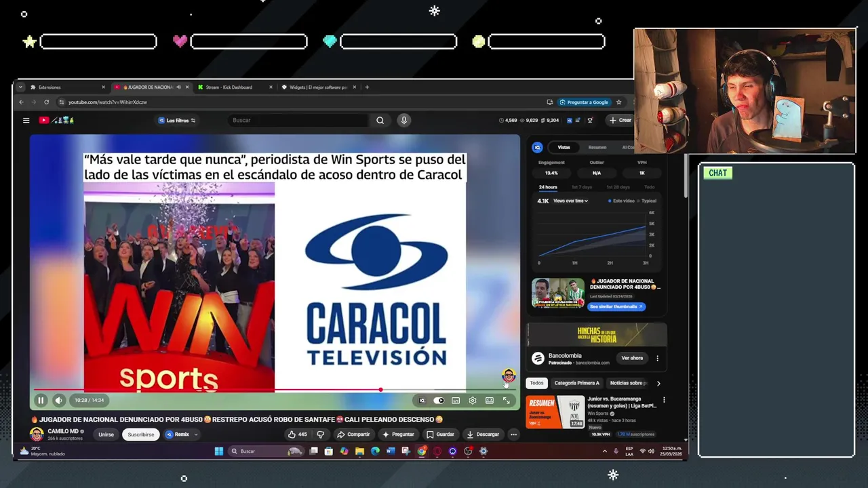Pause the video
The image size is (868, 488).
(x=41, y=401)
